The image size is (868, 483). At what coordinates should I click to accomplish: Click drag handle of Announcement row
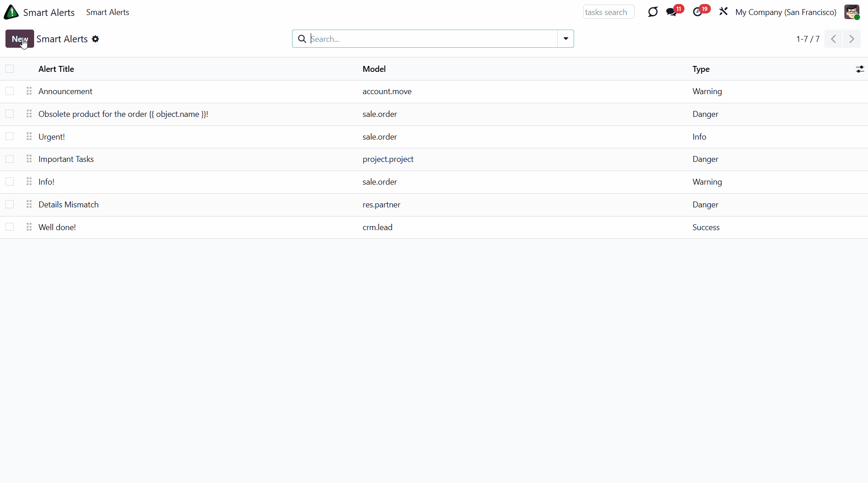click(x=29, y=91)
